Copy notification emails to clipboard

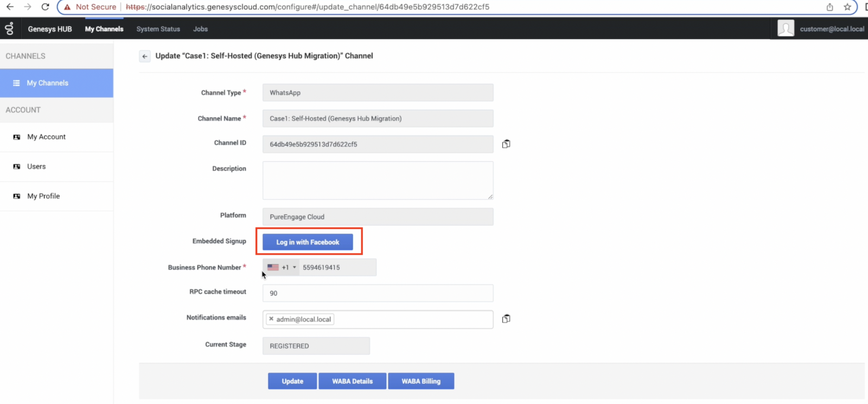coord(506,319)
